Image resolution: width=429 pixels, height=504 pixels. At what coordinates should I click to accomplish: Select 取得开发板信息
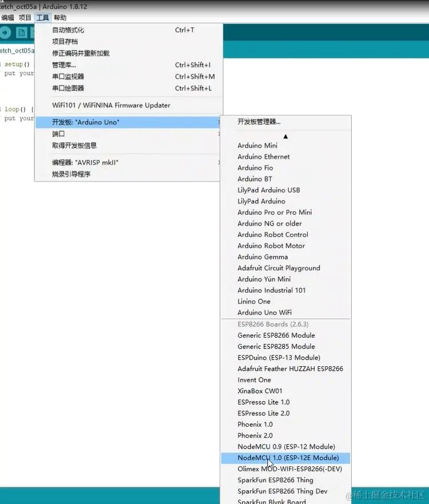(129, 145)
